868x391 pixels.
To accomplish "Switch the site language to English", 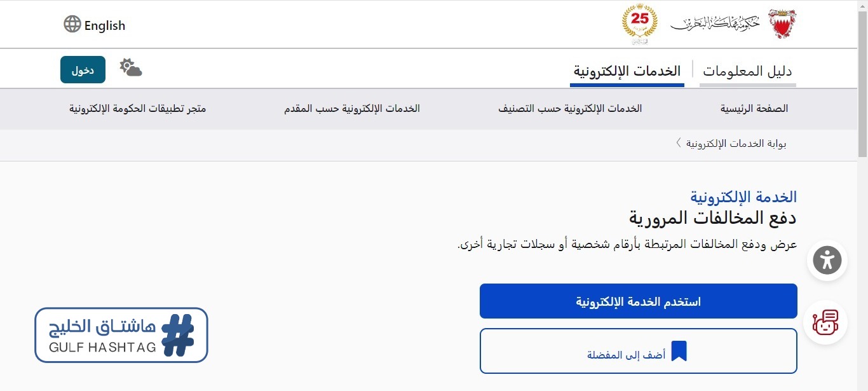I will [105, 25].
